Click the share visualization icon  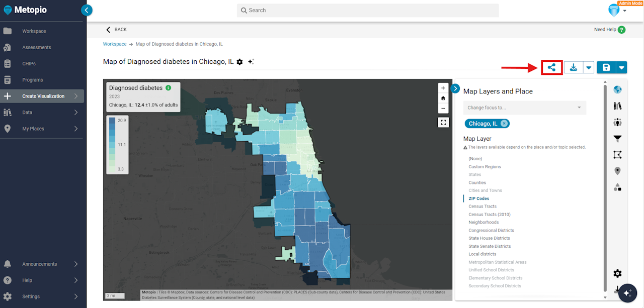[551, 68]
